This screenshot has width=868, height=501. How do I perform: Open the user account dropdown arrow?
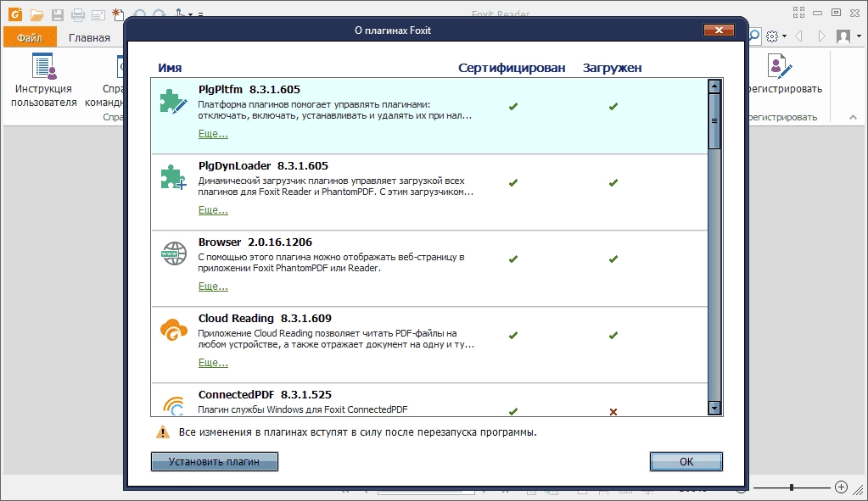(x=860, y=36)
